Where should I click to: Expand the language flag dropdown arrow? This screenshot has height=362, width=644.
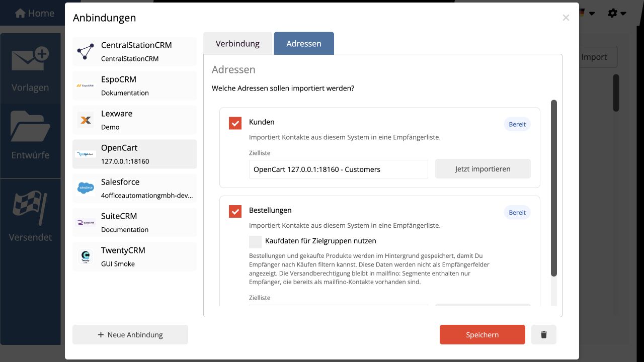(x=592, y=14)
